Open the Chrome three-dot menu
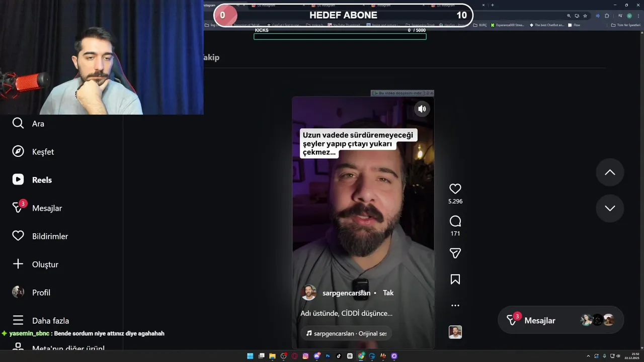This screenshot has height=362, width=644. [x=638, y=16]
